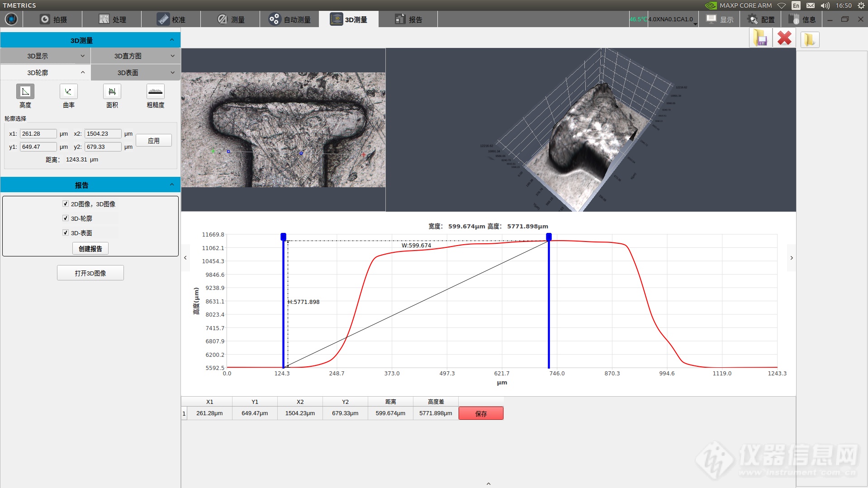Open the 报告 report tab

pos(408,19)
